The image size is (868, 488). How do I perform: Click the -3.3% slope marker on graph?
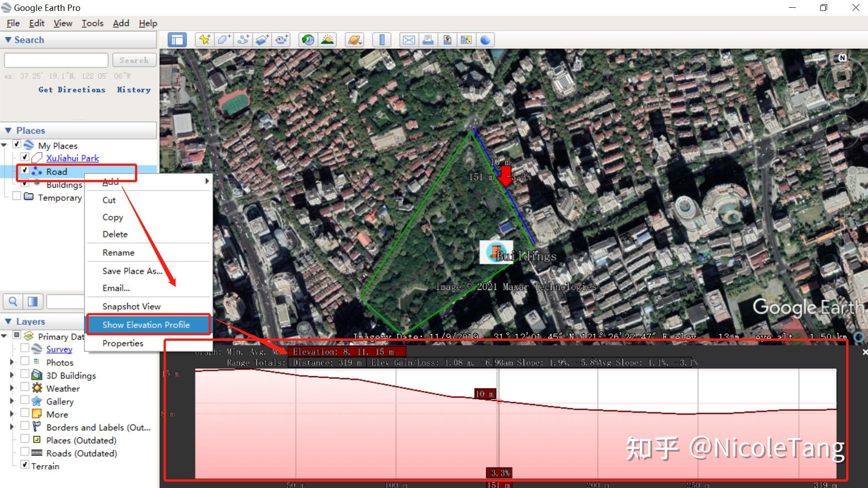coord(499,473)
